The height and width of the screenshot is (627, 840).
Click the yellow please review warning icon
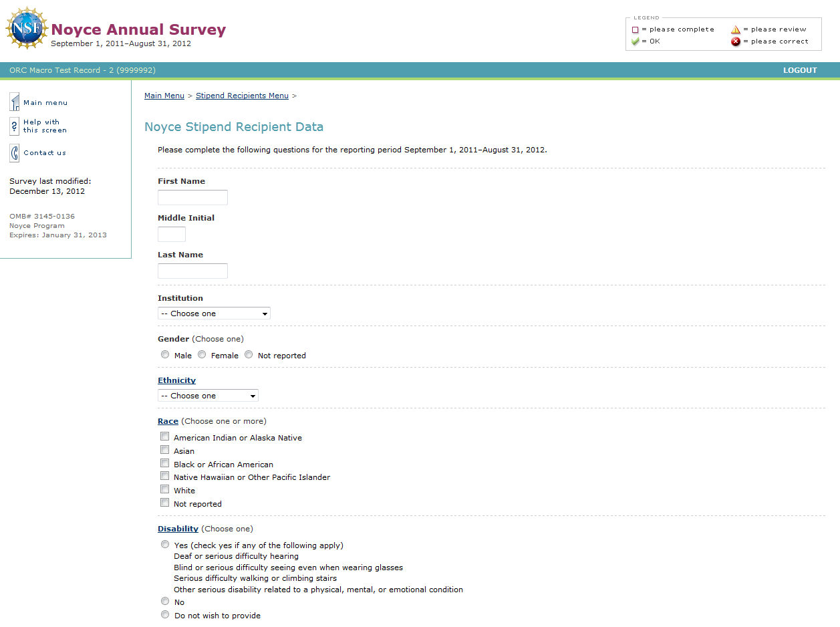[x=736, y=29]
